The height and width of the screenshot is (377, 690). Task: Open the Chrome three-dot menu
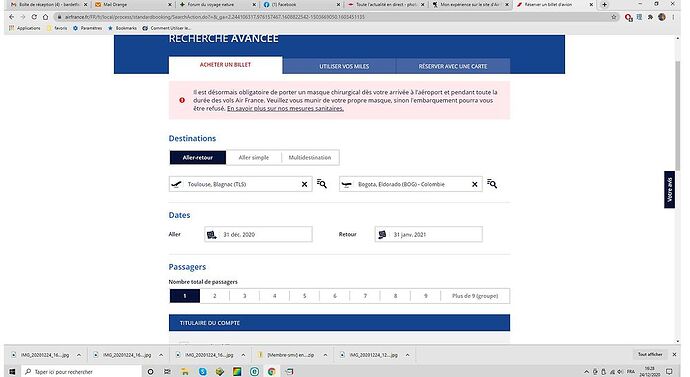(673, 17)
